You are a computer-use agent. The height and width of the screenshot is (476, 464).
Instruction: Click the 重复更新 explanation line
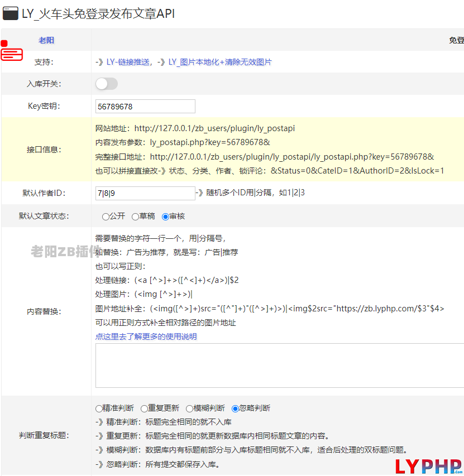[213, 436]
